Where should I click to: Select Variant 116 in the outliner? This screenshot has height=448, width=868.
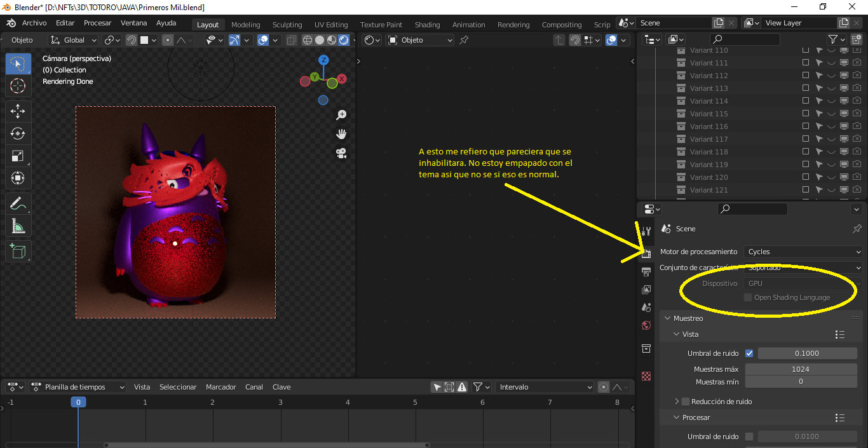click(x=709, y=126)
